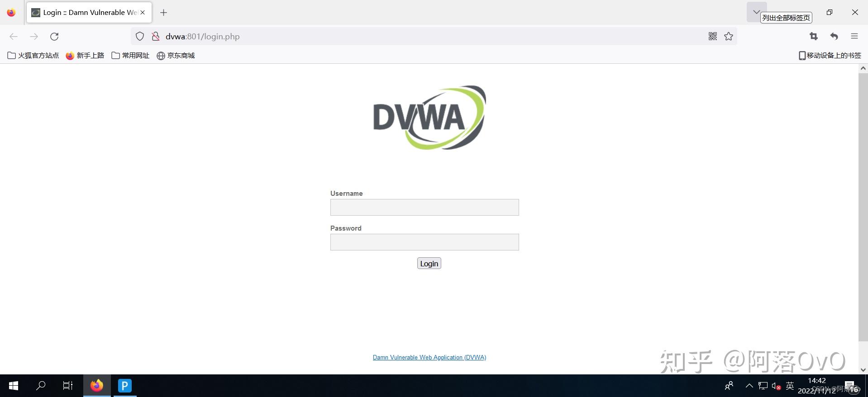Open the Windows Start menu

[14, 386]
